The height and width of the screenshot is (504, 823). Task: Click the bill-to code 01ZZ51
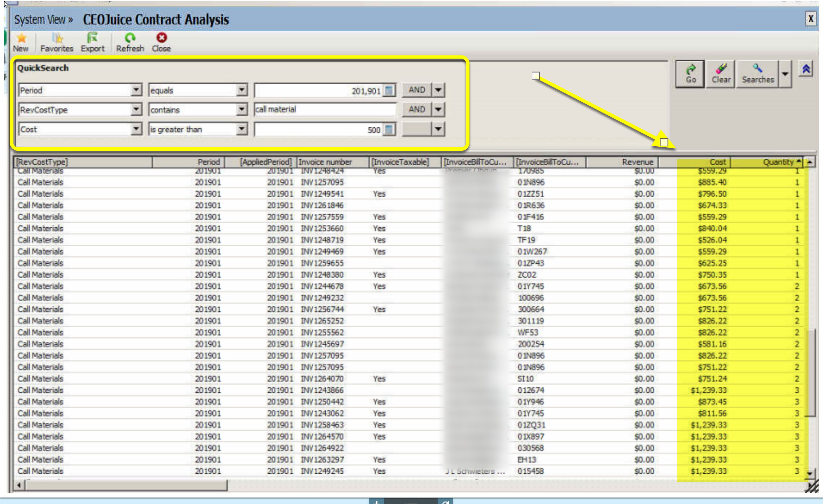531,194
